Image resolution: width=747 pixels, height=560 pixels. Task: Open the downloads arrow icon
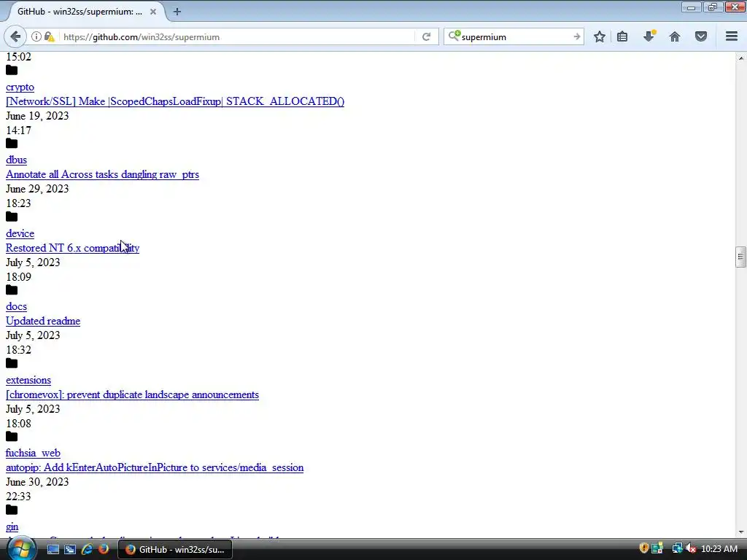(649, 36)
